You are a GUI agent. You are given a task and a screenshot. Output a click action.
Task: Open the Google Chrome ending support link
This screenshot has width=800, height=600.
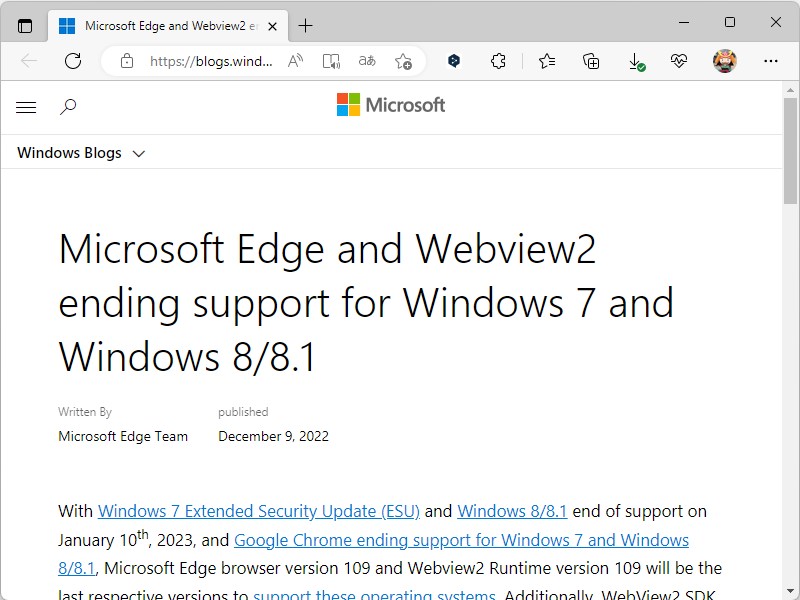462,540
